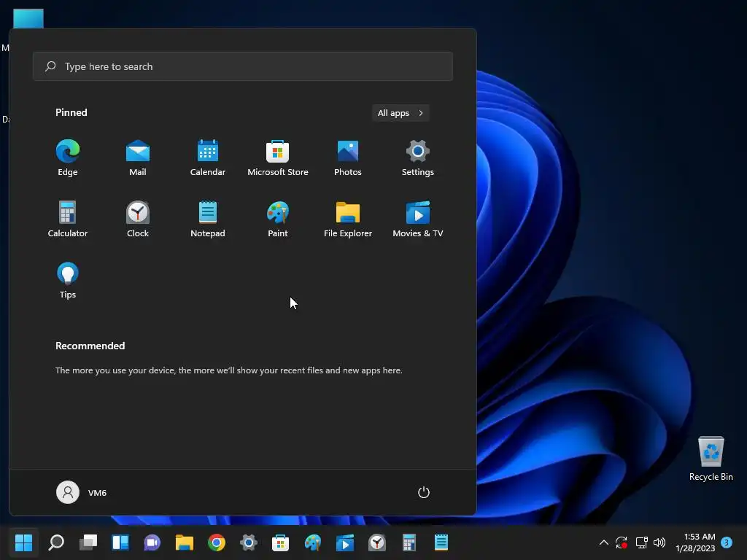
Task: Click the Windows Start button on taskbar
Action: 23,542
